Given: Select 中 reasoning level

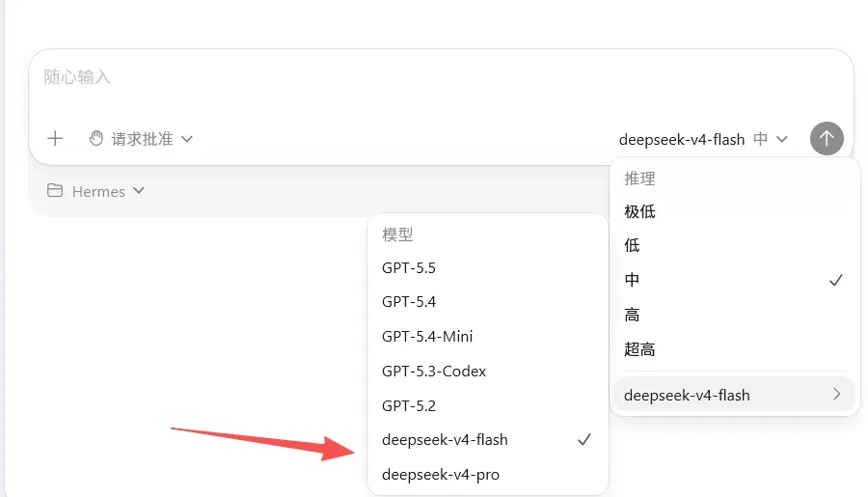Looking at the screenshot, I should (734, 280).
